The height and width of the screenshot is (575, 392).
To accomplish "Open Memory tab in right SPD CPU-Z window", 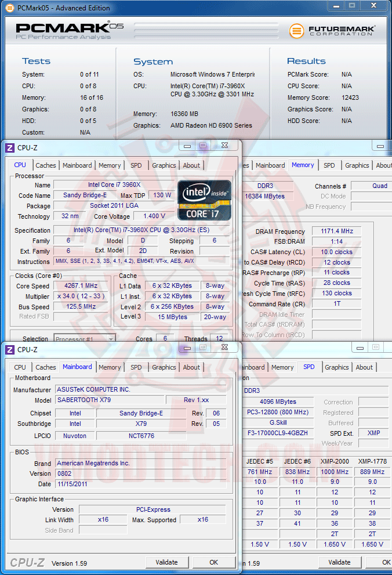I will 282,367.
